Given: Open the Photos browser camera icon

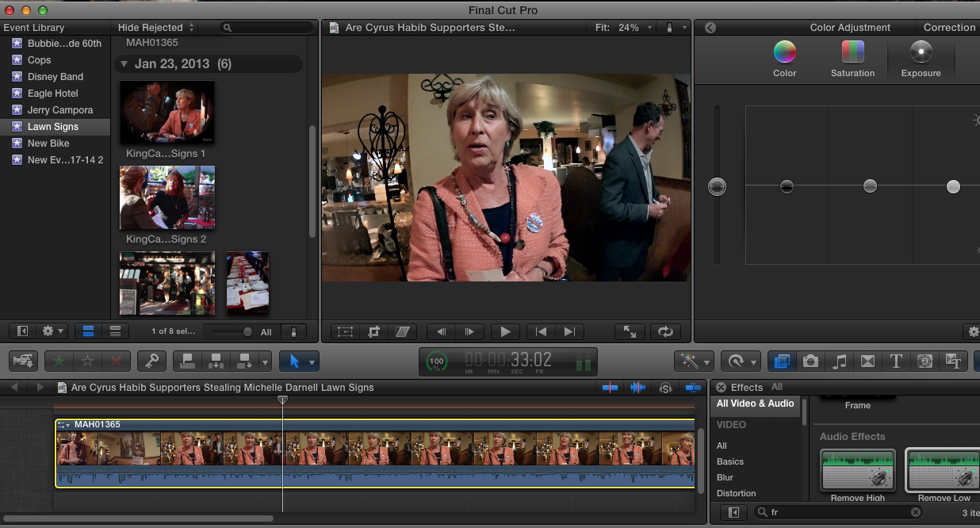Looking at the screenshot, I should (810, 362).
